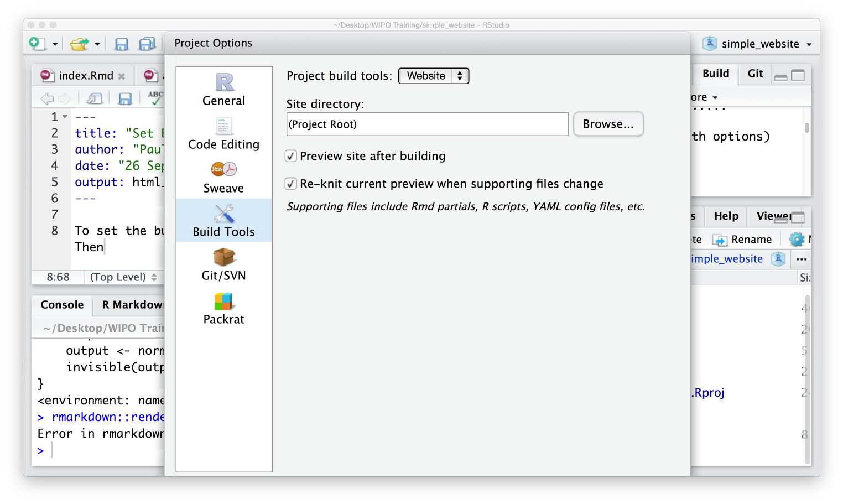Close the index.Rmd tab
The image size is (843, 504).
(x=122, y=76)
